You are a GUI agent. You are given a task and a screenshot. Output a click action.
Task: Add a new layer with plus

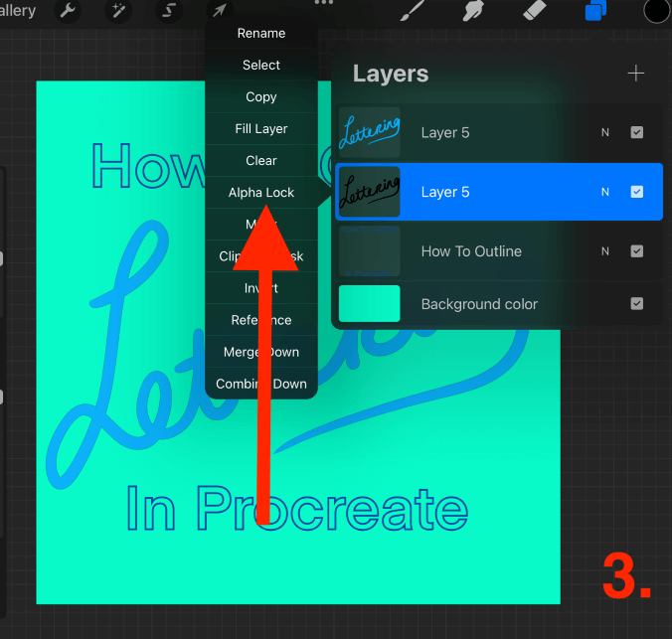pyautogui.click(x=635, y=74)
